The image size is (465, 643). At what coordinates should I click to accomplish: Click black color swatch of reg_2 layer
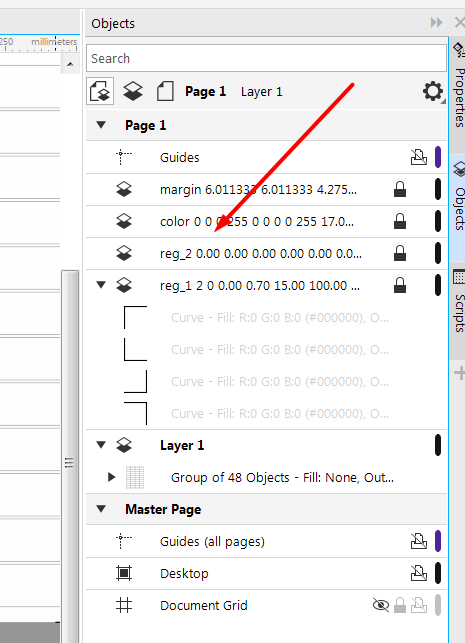[x=438, y=253]
